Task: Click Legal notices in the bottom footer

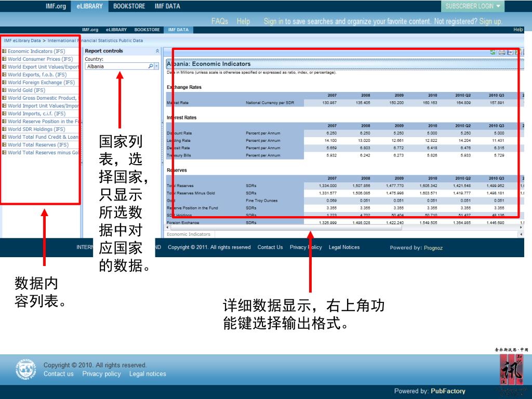Action: tap(148, 374)
